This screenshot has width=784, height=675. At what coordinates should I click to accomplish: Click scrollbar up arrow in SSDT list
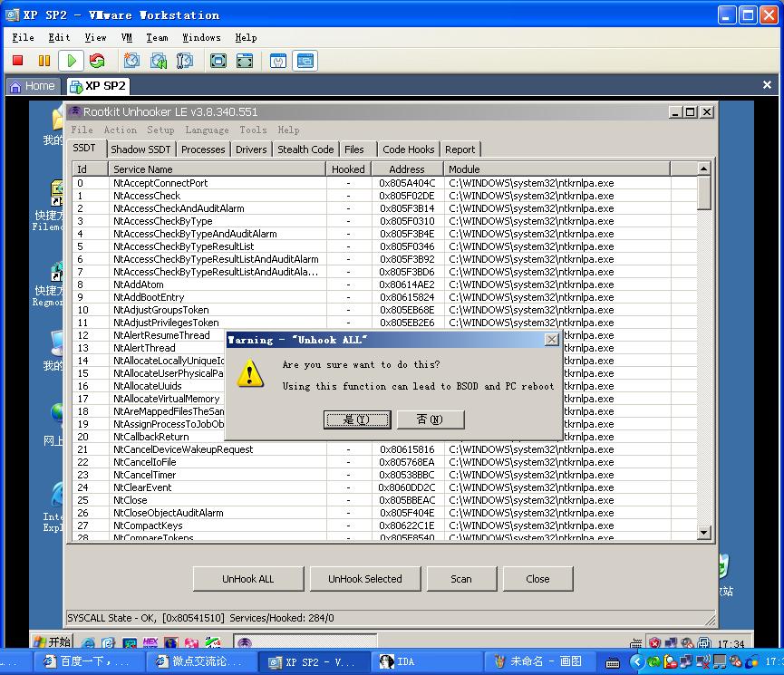[704, 169]
